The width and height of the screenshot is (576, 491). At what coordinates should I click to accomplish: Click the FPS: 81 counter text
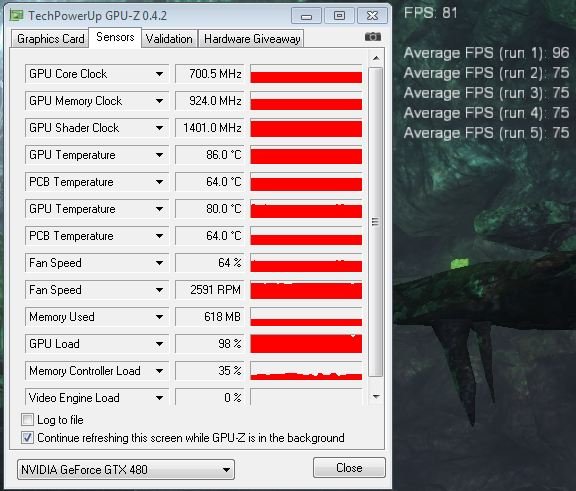tap(431, 13)
